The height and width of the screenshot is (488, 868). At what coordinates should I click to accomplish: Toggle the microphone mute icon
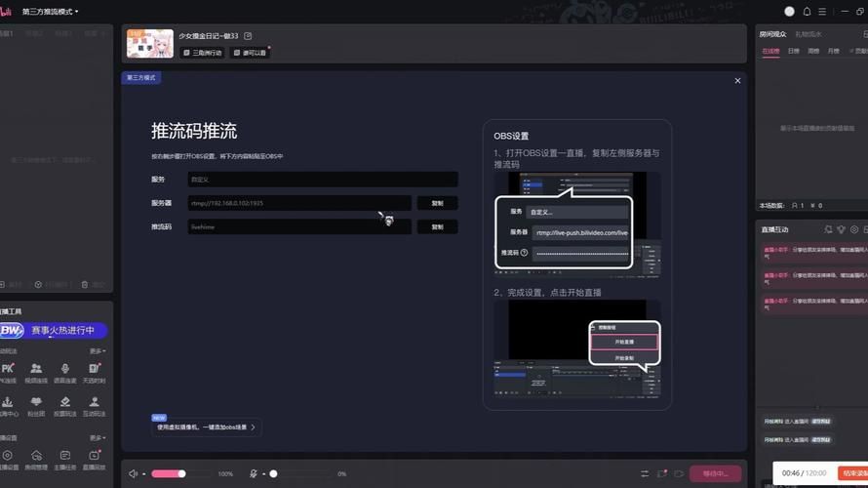click(253, 474)
